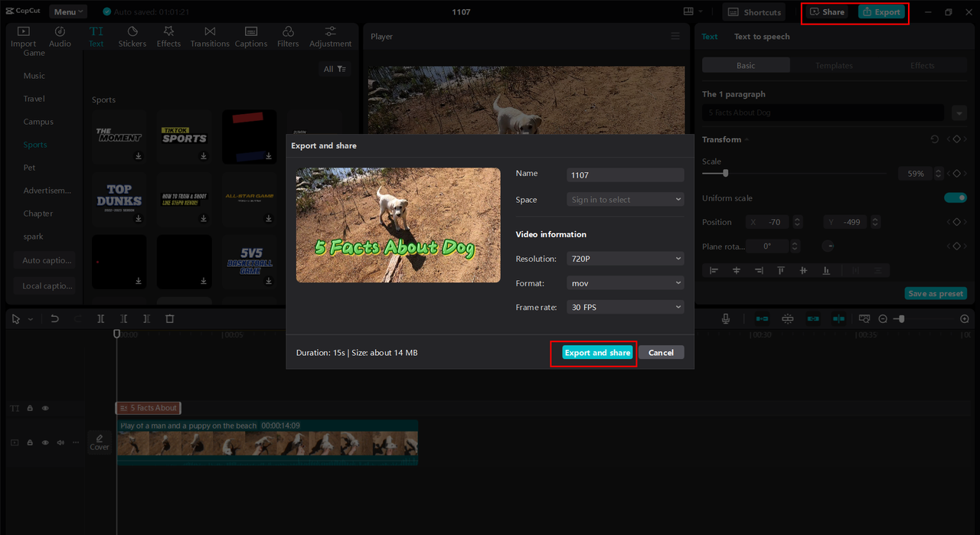This screenshot has width=980, height=535.
Task: Open the All filter dropdown in text panel
Action: (x=335, y=69)
